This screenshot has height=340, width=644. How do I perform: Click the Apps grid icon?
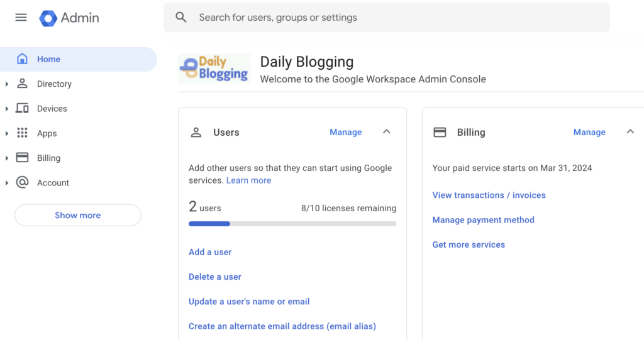tap(22, 133)
